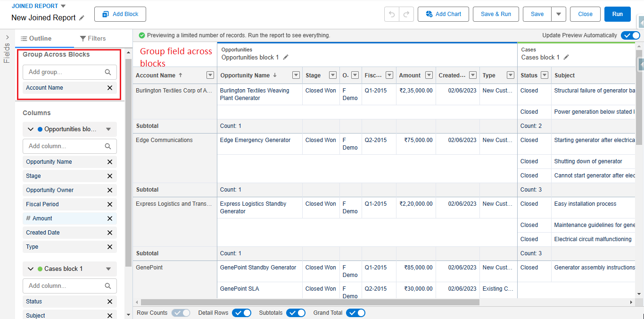Remove Account Name group with X icon
Image resolution: width=644 pixels, height=319 pixels.
pos(110,88)
